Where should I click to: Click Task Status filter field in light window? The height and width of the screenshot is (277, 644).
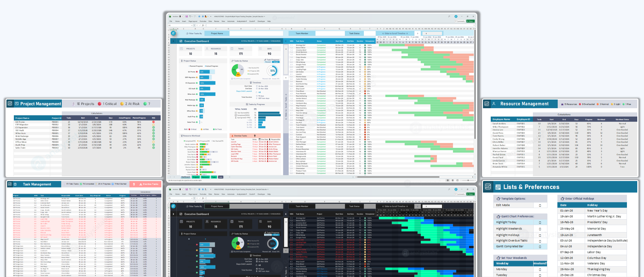point(370,33)
